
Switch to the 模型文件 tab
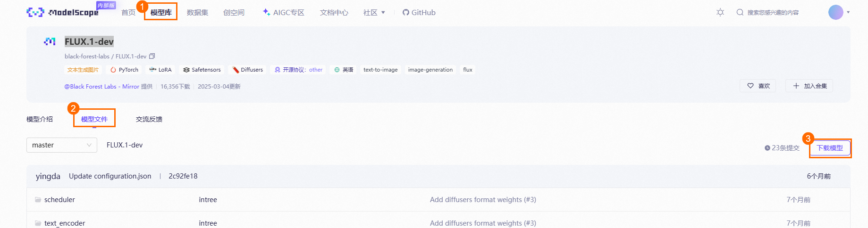[94, 119]
